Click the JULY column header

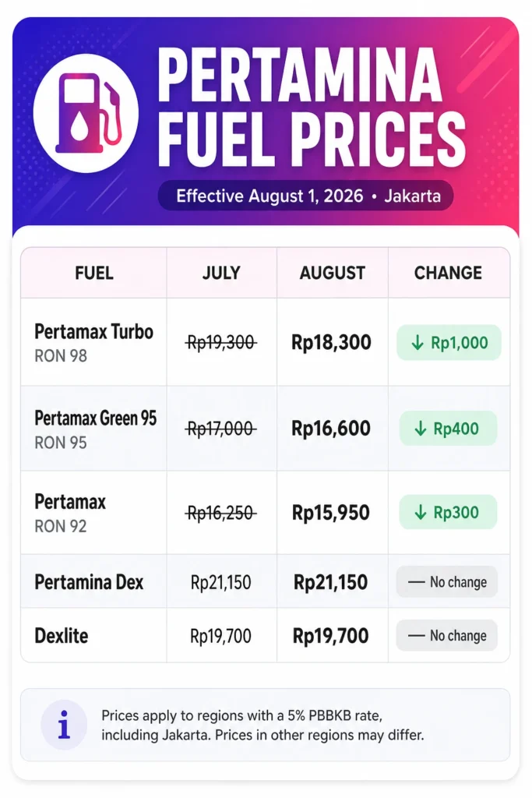(221, 274)
